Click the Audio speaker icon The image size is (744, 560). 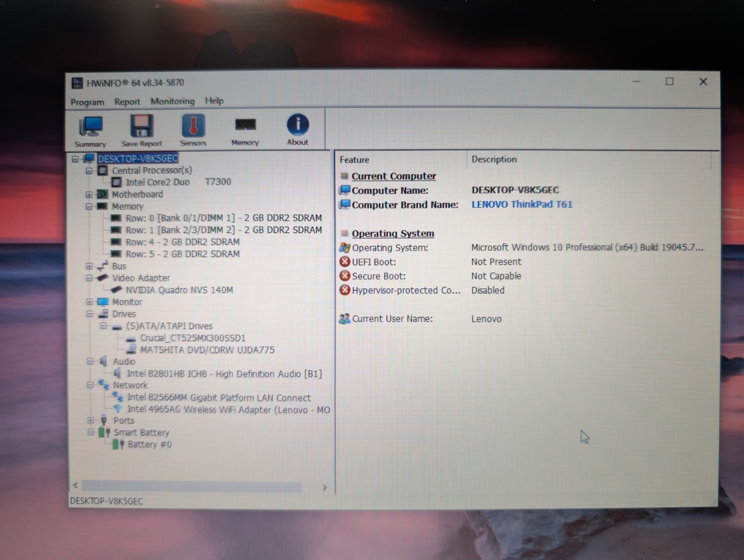click(x=103, y=361)
